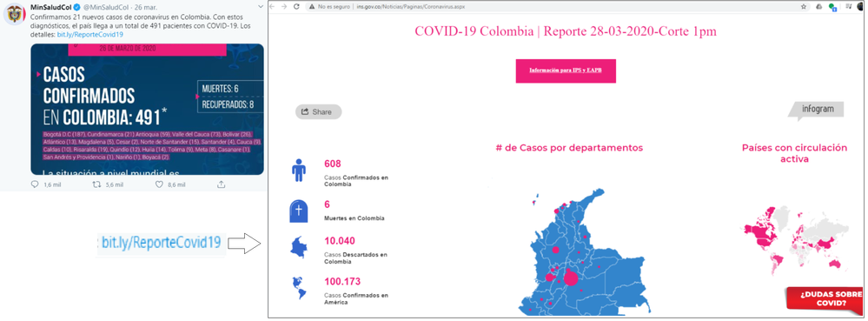Bookmark this page with star icon
This screenshot has width=868, height=321.
pyautogui.click(x=803, y=7)
